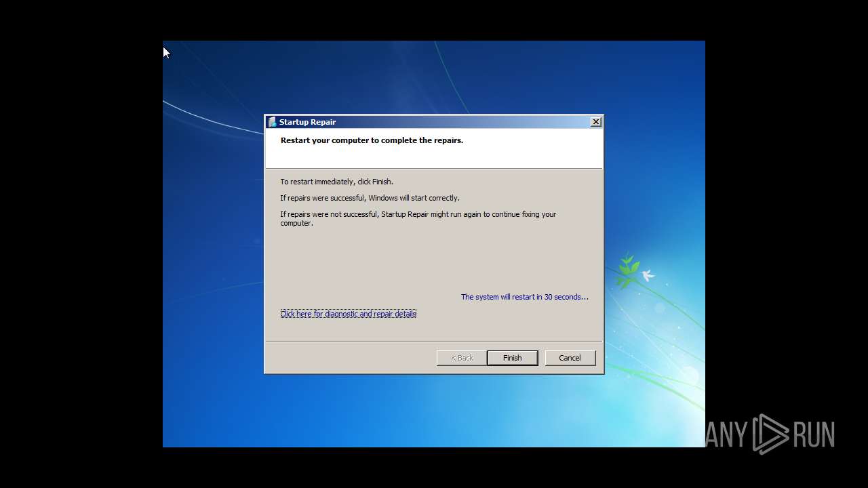
Task: Click the 'Restart your computer to complete' heading
Action: click(x=372, y=140)
